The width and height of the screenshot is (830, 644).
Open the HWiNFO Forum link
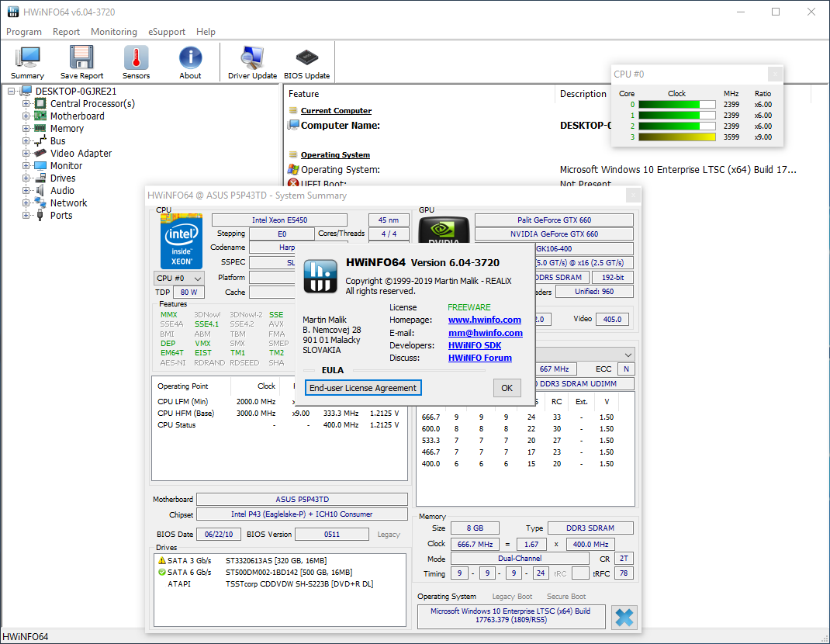click(479, 358)
